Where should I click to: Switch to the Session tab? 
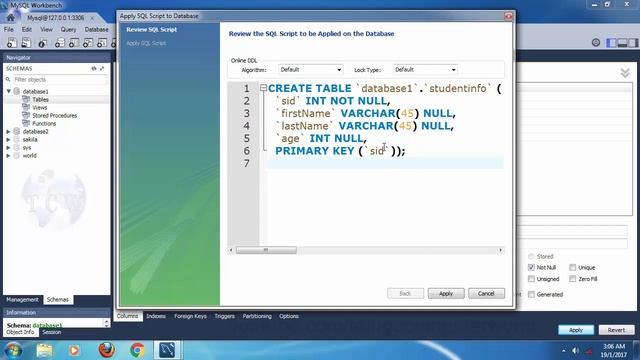pyautogui.click(x=52, y=332)
